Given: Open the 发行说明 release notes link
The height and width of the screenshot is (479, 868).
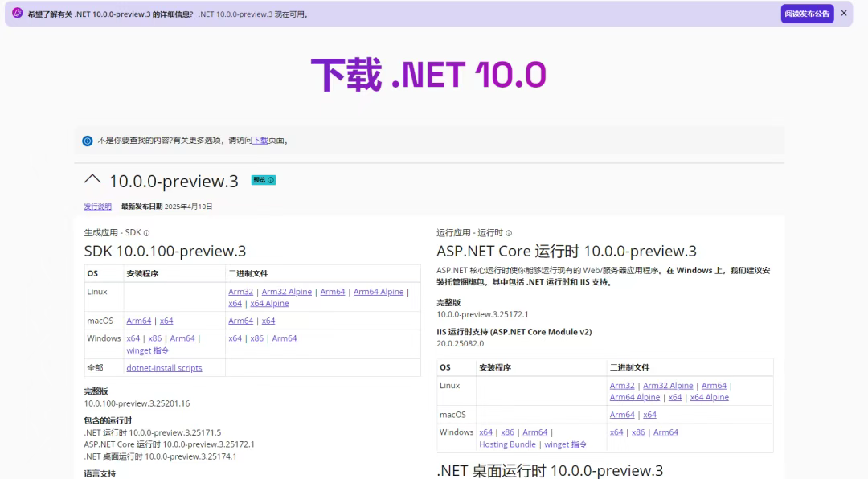Looking at the screenshot, I should pos(97,207).
